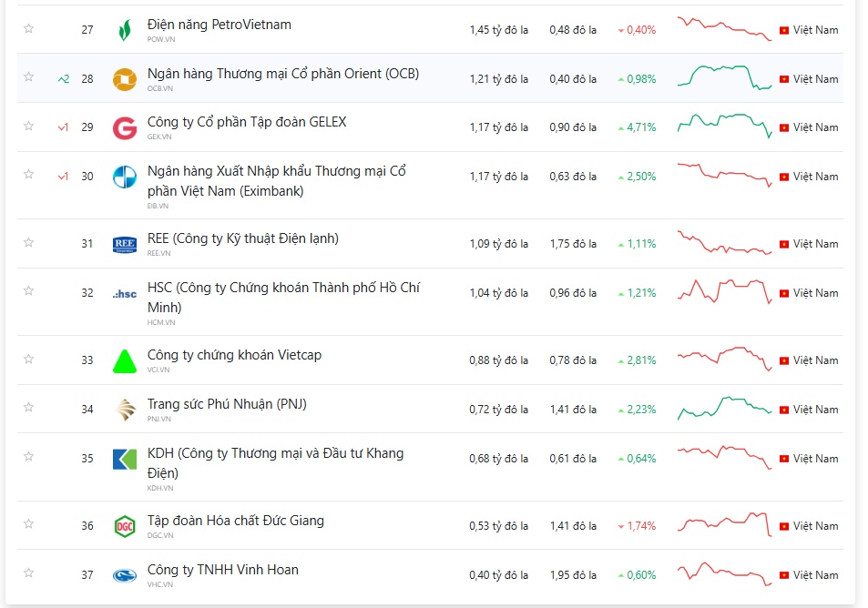Click the PetroVietnam Power green flame logo
Screen dimensions: 868x608
click(125, 30)
